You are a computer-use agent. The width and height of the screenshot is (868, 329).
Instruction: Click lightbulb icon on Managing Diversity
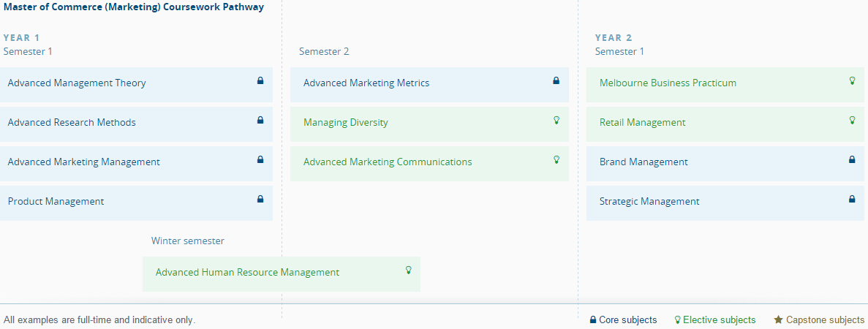[556, 121]
